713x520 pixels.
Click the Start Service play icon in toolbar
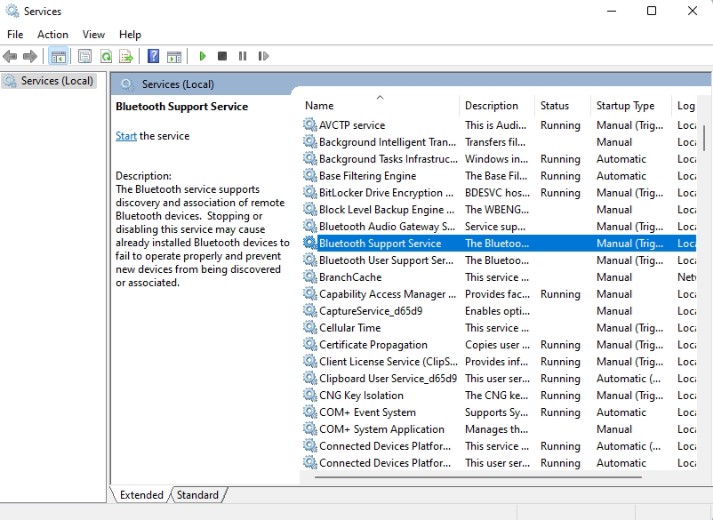[x=203, y=57]
